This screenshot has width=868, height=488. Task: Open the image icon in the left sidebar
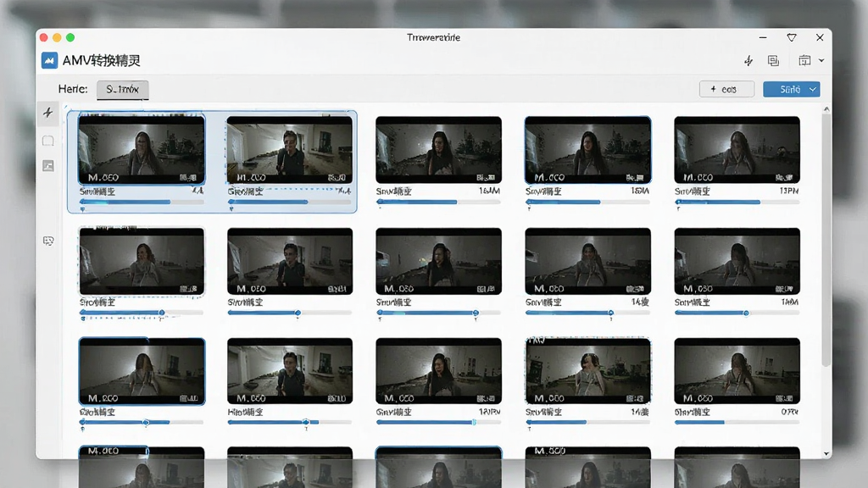coord(48,165)
